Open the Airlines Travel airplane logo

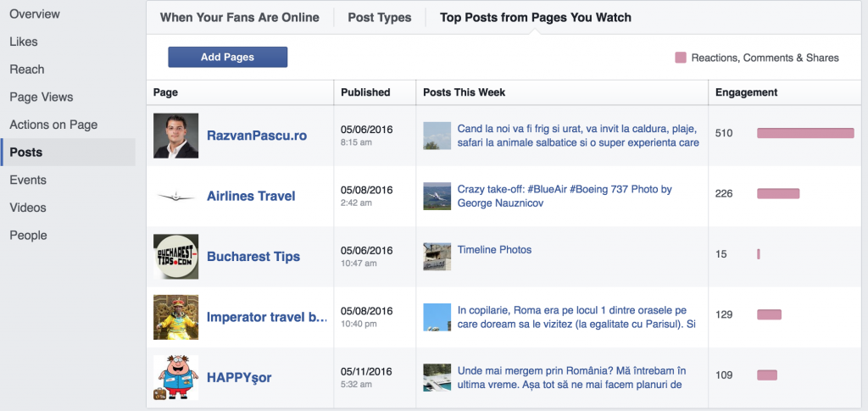tap(176, 197)
